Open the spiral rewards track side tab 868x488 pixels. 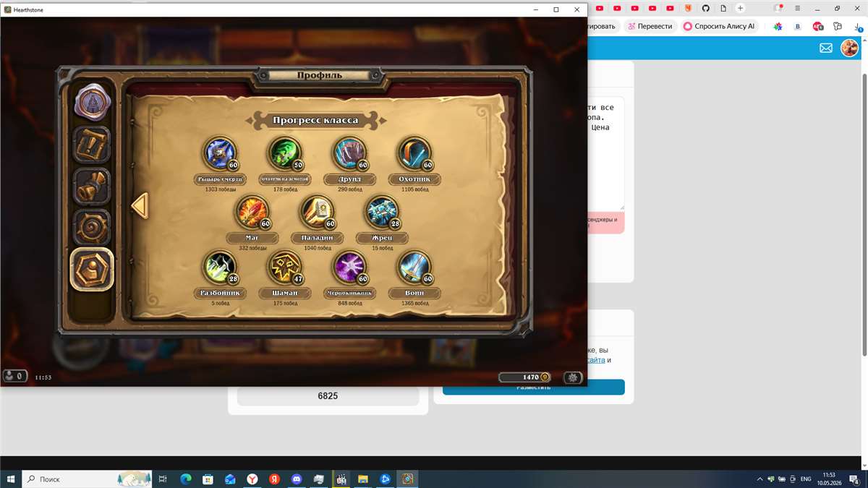pos(92,228)
